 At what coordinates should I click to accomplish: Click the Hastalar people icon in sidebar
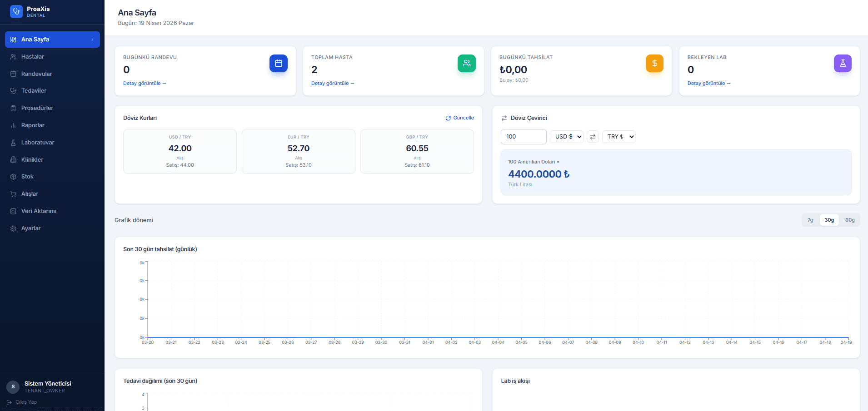(x=13, y=57)
